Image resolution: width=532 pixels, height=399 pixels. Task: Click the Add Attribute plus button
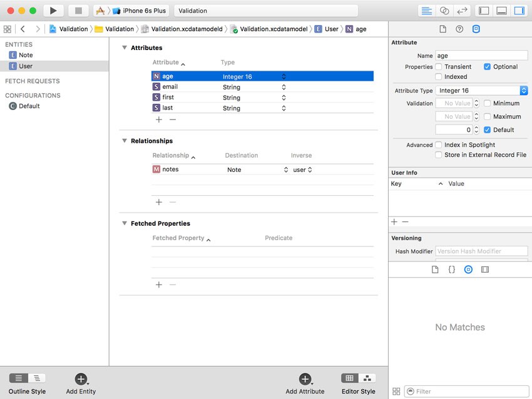coord(305,379)
